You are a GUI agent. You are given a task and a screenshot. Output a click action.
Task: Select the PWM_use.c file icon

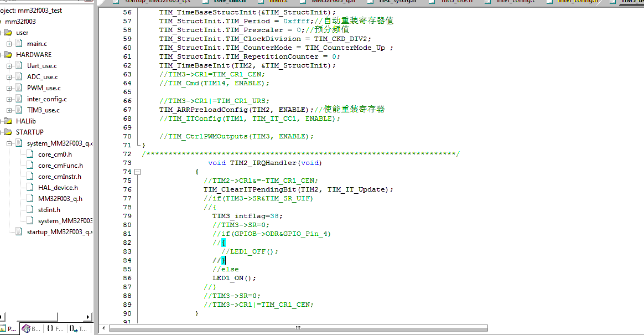(19, 87)
